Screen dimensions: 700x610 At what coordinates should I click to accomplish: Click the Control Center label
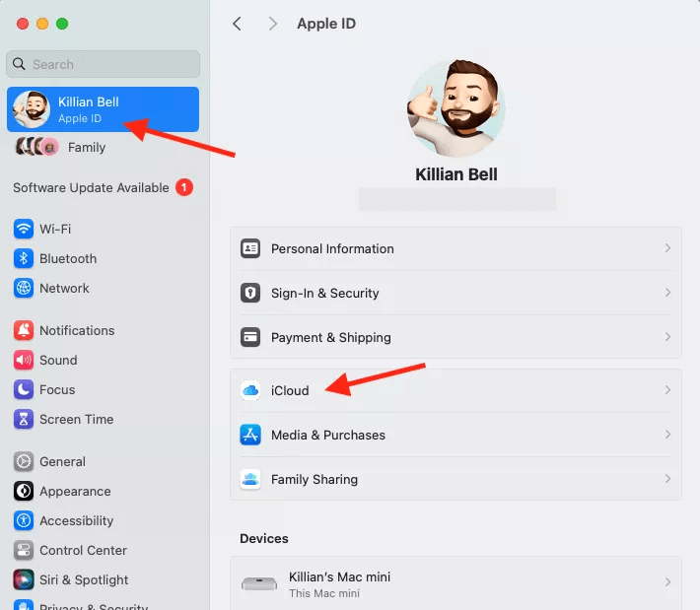tap(83, 550)
